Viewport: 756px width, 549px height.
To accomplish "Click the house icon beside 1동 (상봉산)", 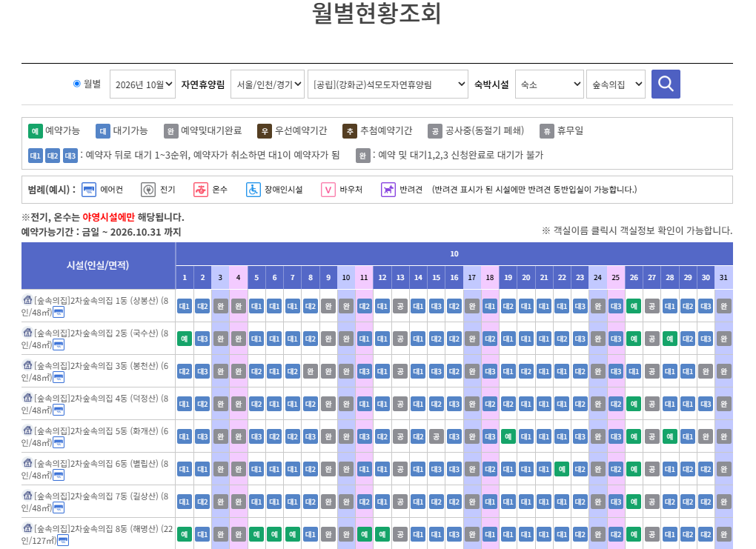I will point(27,300).
